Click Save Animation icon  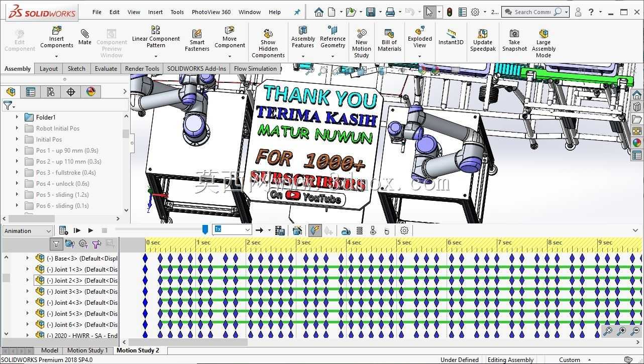pos(280,230)
